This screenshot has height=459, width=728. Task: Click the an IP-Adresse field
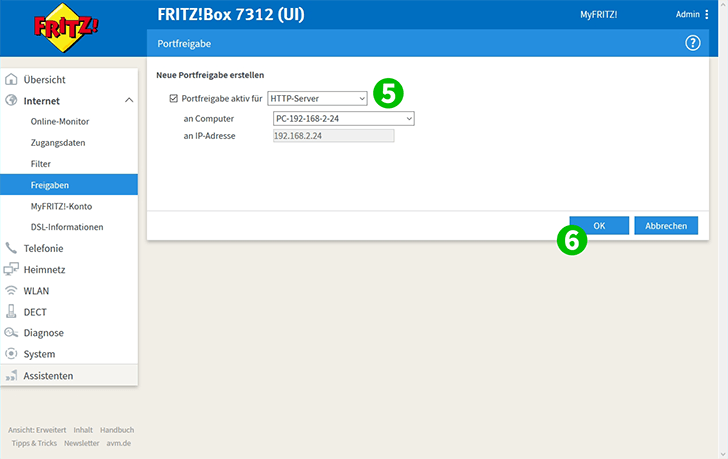[x=333, y=136]
